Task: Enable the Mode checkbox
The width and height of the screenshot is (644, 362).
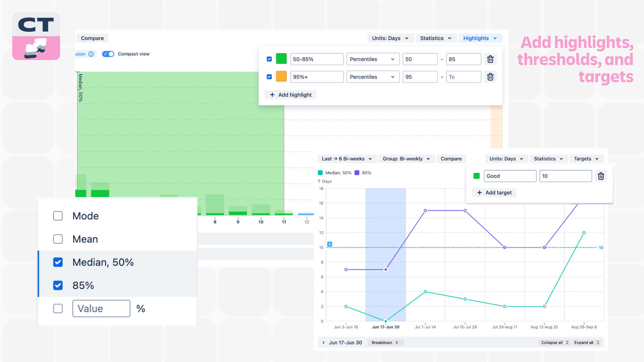Action: coord(58,216)
